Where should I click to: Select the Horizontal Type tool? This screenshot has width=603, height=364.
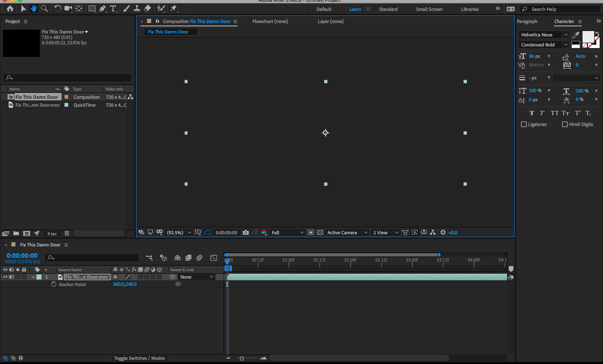[x=113, y=8]
